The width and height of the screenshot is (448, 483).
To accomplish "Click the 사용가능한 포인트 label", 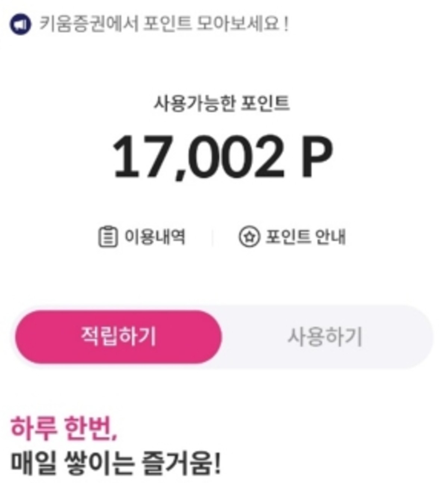I will point(222,103).
